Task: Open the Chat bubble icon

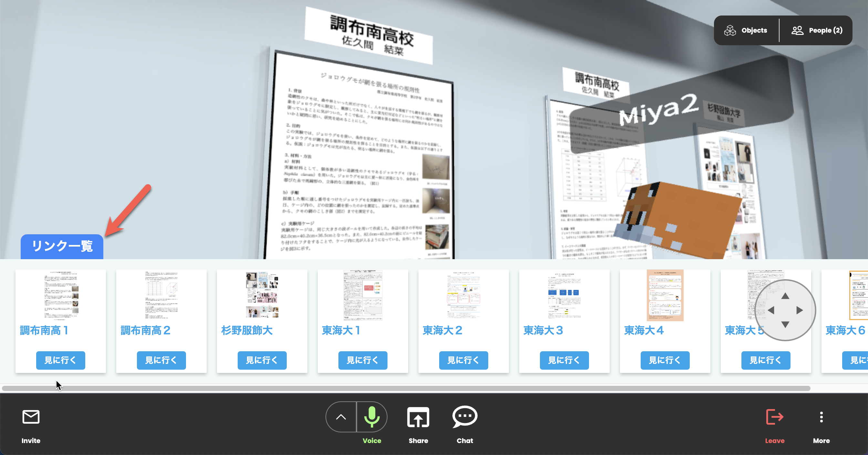Action: point(465,417)
